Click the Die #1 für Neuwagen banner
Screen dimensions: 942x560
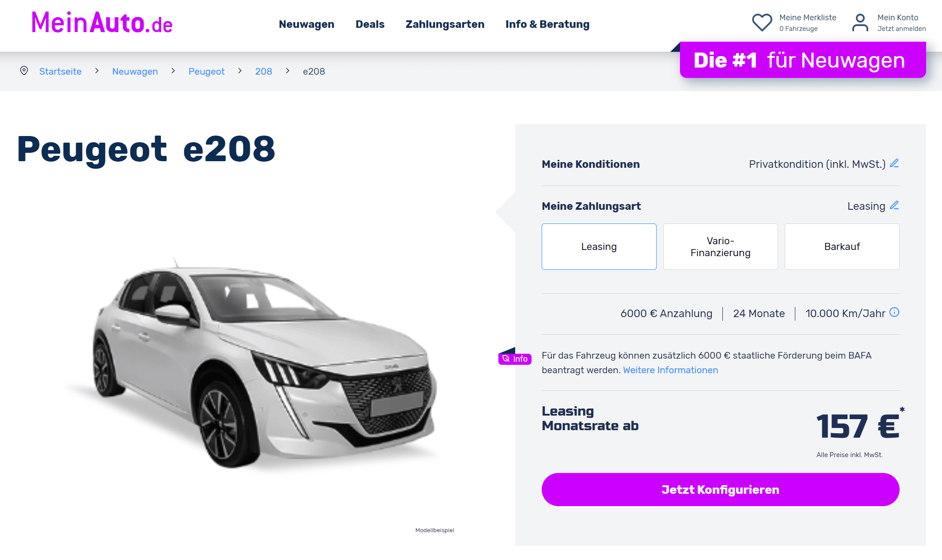pos(803,60)
